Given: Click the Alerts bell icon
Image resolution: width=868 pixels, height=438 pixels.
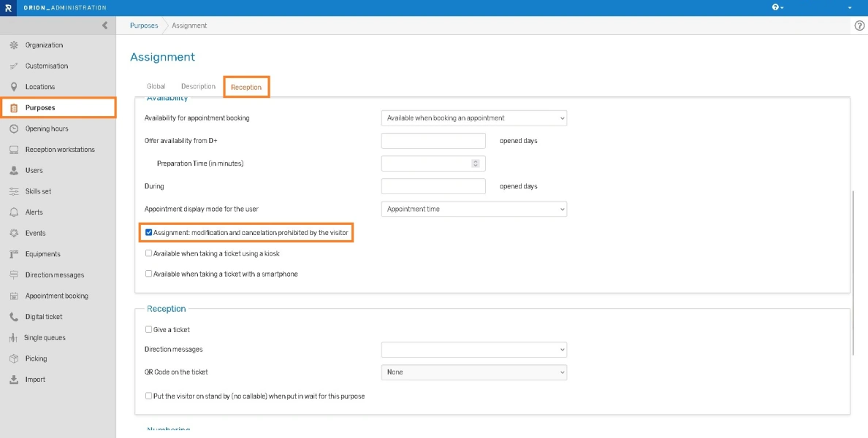Looking at the screenshot, I should click(x=13, y=212).
